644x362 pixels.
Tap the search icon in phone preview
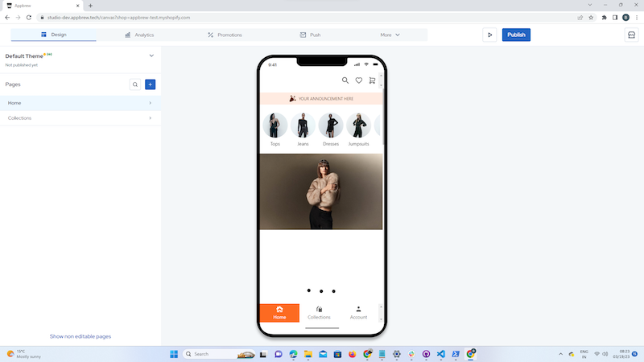click(x=345, y=80)
